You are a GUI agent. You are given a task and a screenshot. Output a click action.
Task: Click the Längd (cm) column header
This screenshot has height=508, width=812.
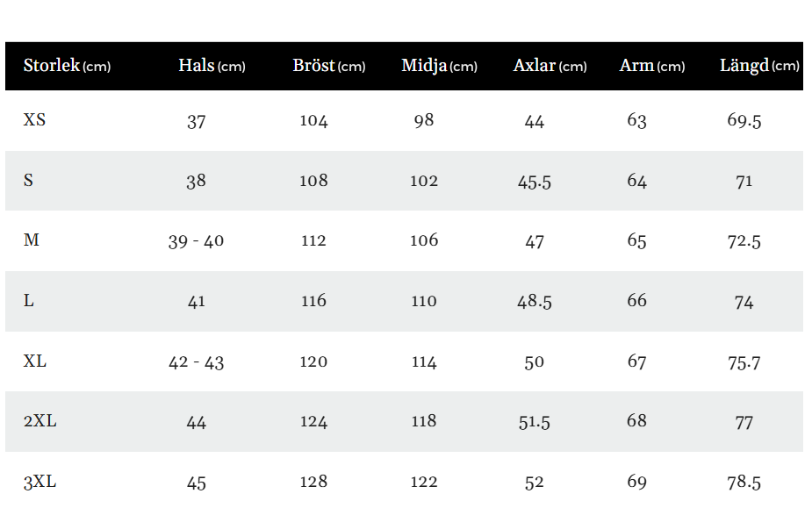(759, 67)
